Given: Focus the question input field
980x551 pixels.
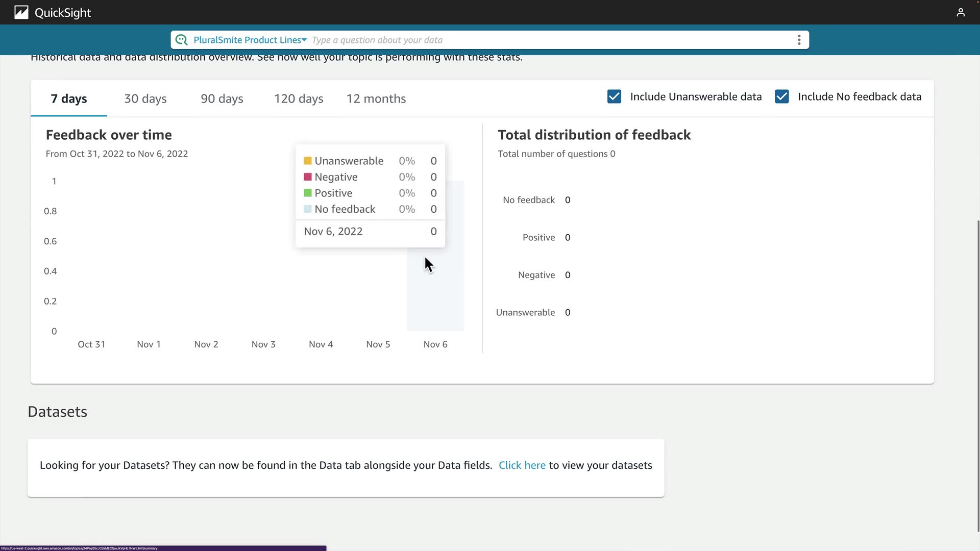Looking at the screenshot, I should pyautogui.click(x=510, y=40).
